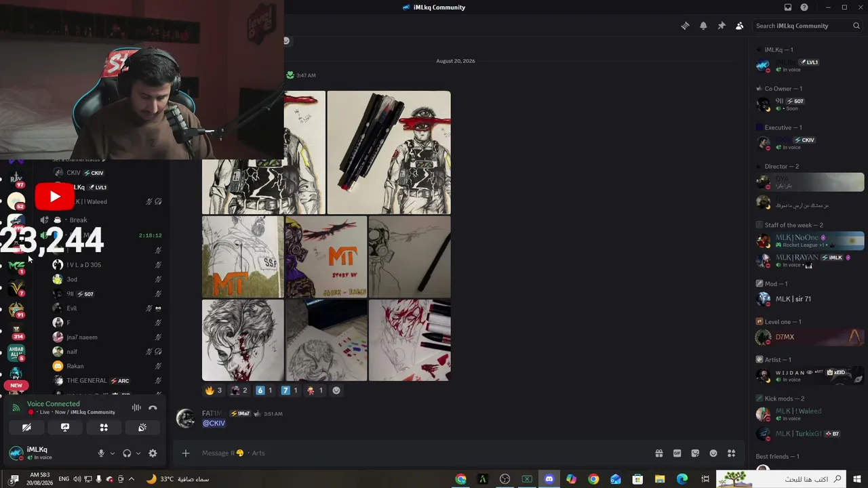Image resolution: width=868 pixels, height=488 pixels.
Task: Open server with 314 badge
Action: (16, 331)
